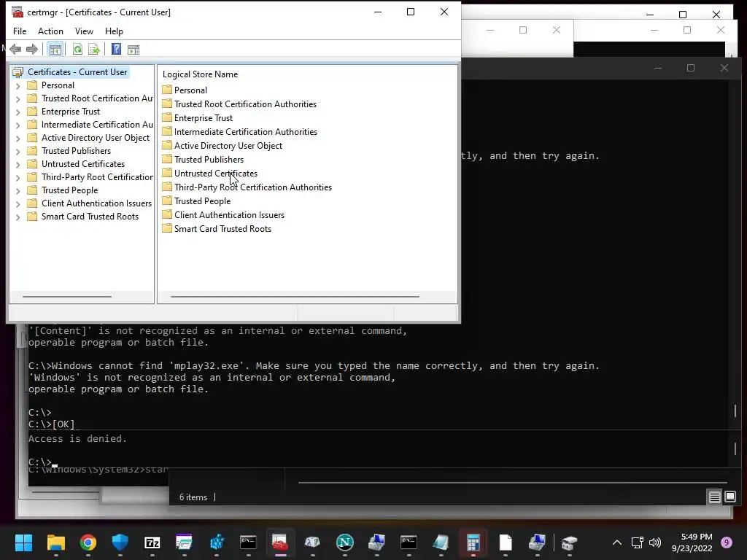Click the Forward arrow in certmgr toolbar
Image resolution: width=747 pixels, height=560 pixels.
(x=32, y=49)
